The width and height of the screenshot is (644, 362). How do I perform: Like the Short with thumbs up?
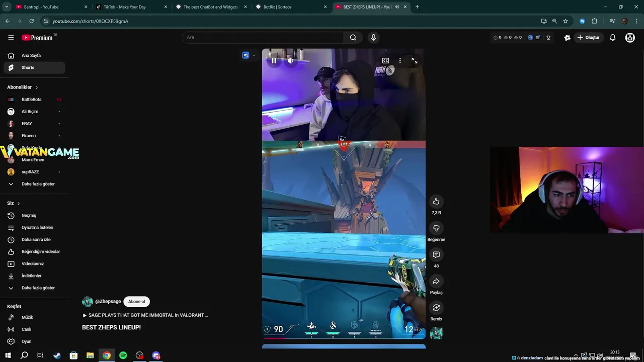(436, 202)
